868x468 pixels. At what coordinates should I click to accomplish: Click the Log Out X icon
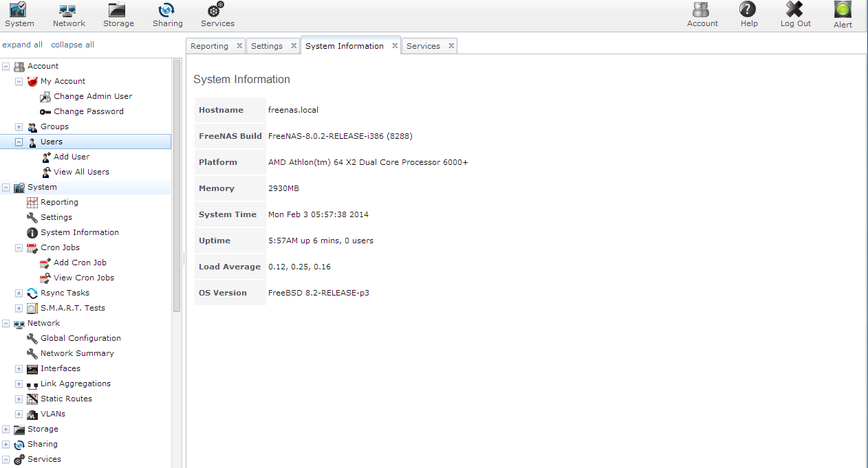point(794,10)
